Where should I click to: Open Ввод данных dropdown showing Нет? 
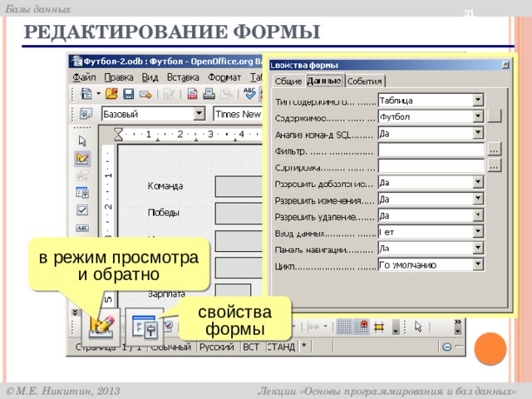click(478, 231)
